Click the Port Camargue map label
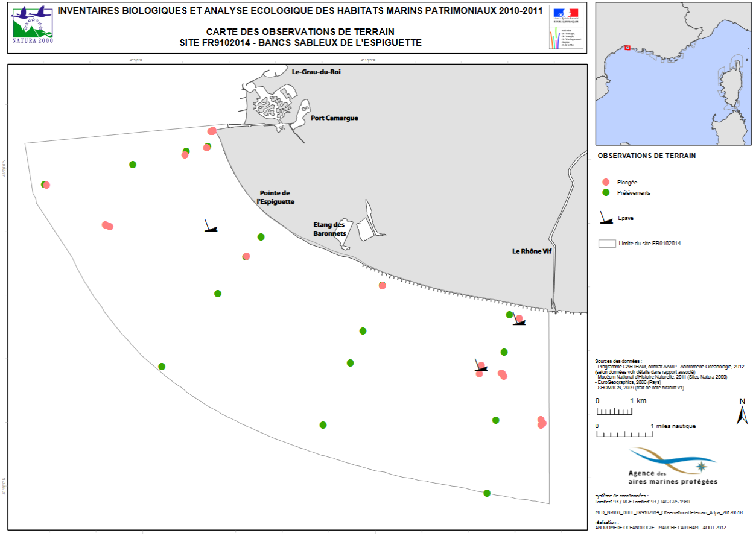Image resolution: width=756 pixels, height=536 pixels. click(x=334, y=118)
